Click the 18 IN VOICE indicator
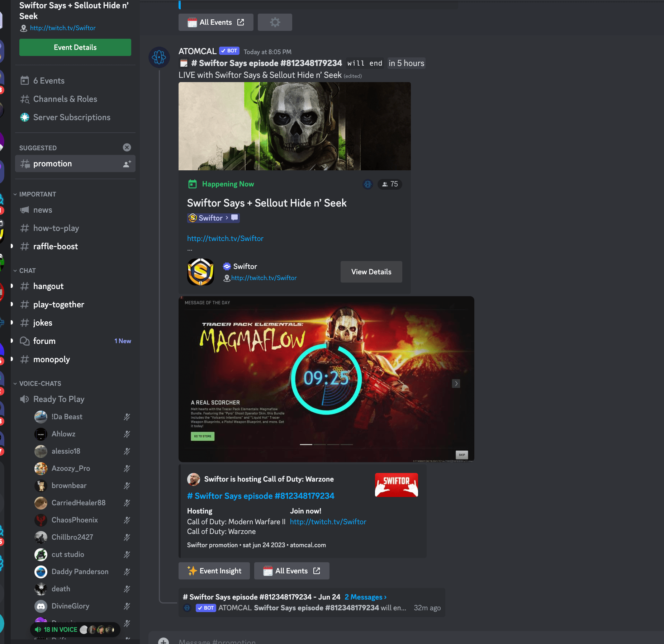This screenshot has height=644, width=664. (x=75, y=630)
